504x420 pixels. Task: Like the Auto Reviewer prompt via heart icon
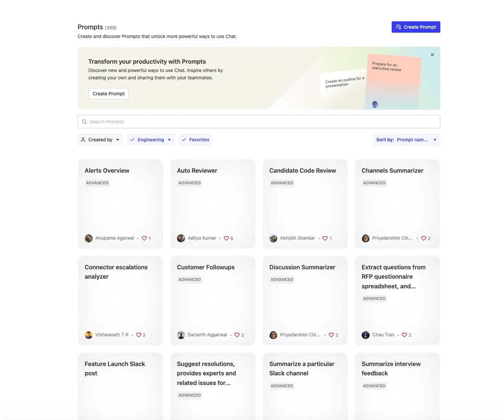point(226,238)
